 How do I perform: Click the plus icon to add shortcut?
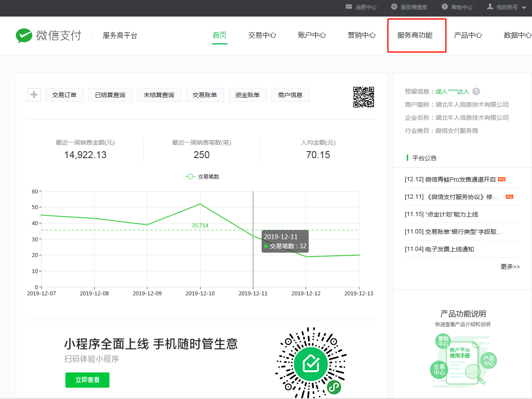pyautogui.click(x=34, y=95)
